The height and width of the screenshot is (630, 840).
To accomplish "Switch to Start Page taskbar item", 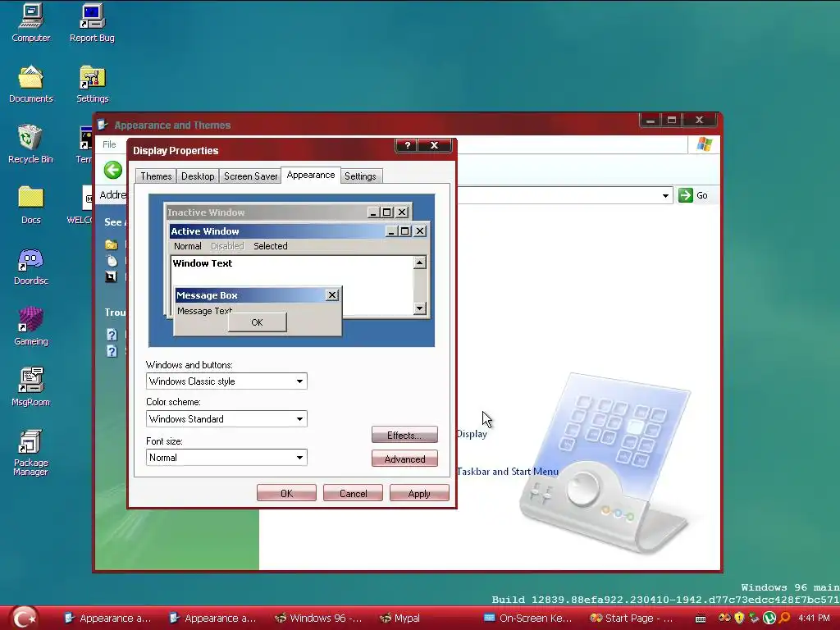I will click(x=632, y=619).
